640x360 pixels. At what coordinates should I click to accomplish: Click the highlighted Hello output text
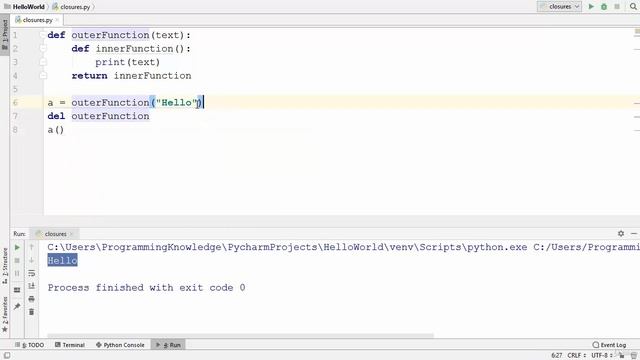pyautogui.click(x=62, y=260)
